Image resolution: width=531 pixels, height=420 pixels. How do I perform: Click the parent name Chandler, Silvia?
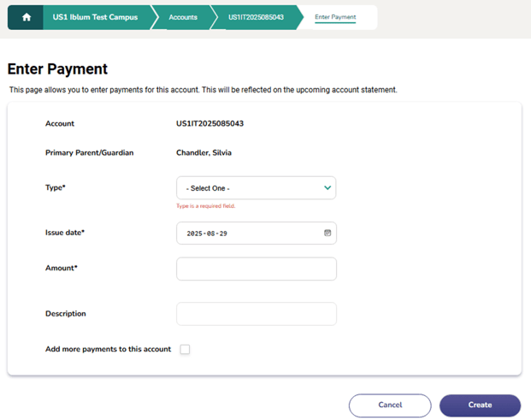tap(204, 153)
